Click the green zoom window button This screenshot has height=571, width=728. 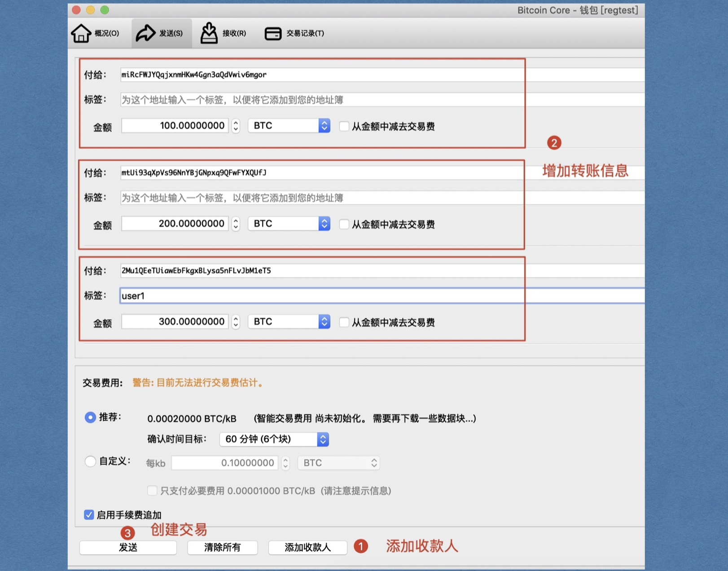pos(105,10)
